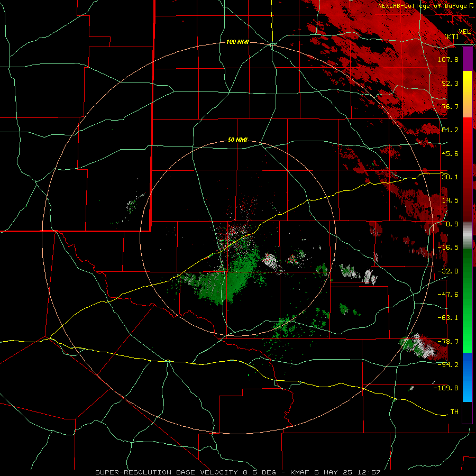
Task: Click the 45.6 velocity scale value
Action: click(x=450, y=153)
